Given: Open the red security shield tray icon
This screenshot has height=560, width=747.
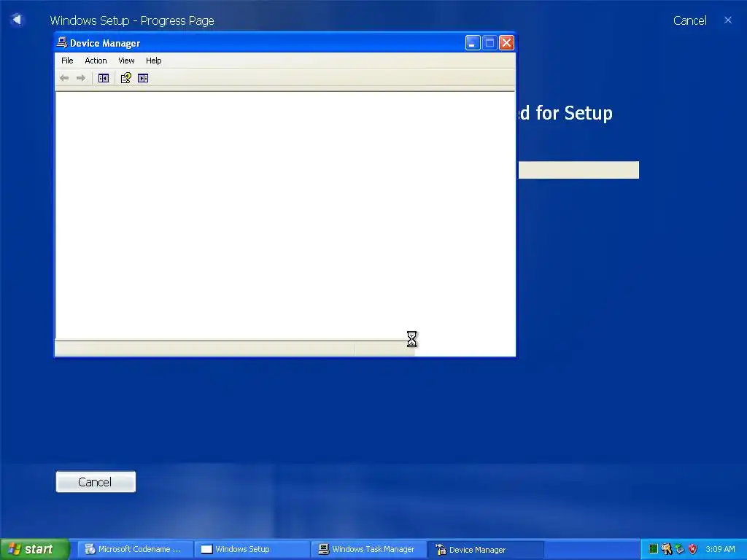Looking at the screenshot, I should [693, 549].
